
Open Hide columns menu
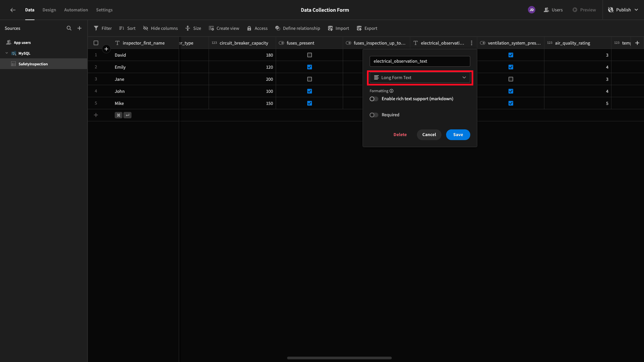(x=160, y=28)
